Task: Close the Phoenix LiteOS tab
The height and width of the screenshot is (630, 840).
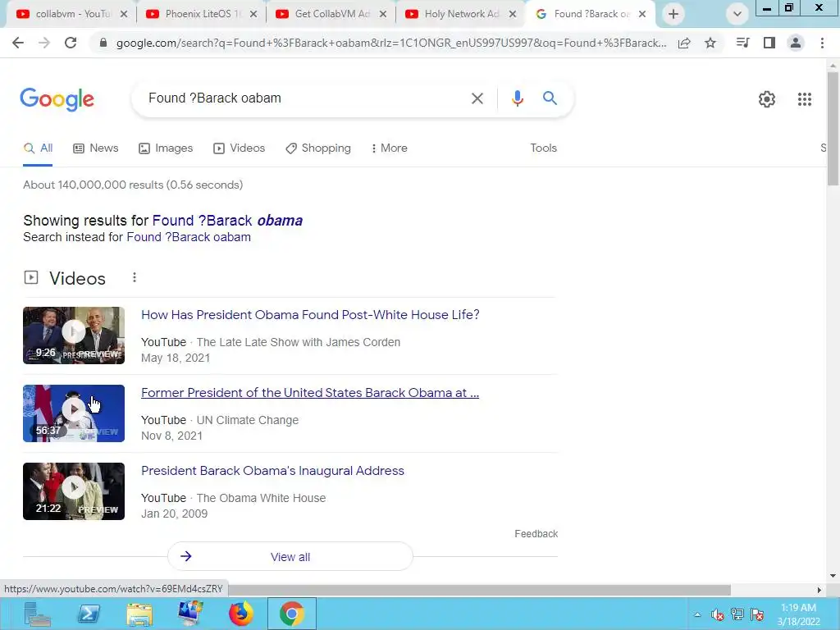Action: tap(253, 14)
